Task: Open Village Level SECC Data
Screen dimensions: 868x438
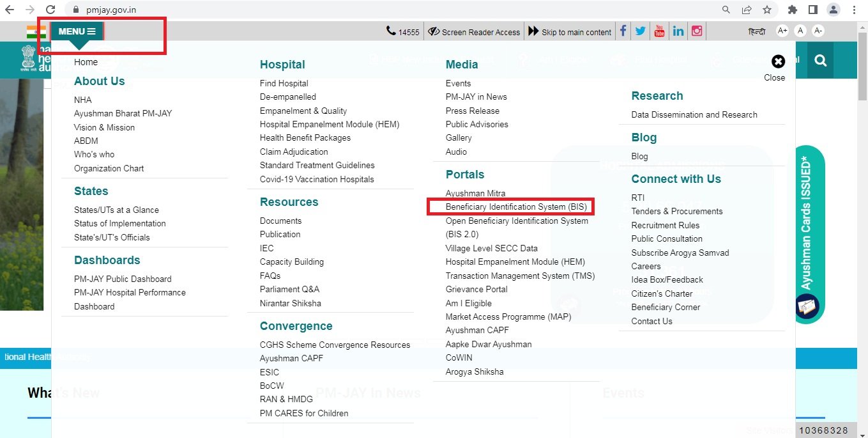Action: coord(492,248)
